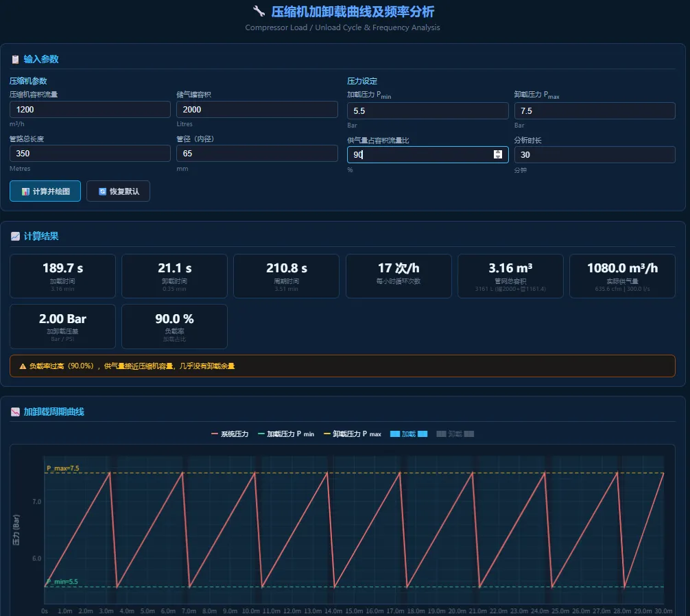Click the 计算并绘图 button
This screenshot has width=690, height=616.
pos(45,191)
